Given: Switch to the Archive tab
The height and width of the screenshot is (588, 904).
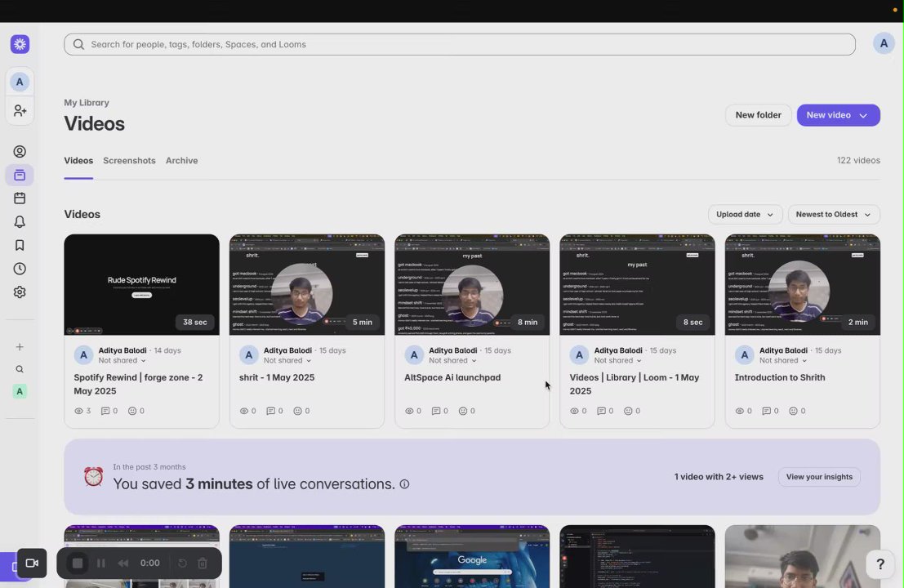Looking at the screenshot, I should [181, 161].
